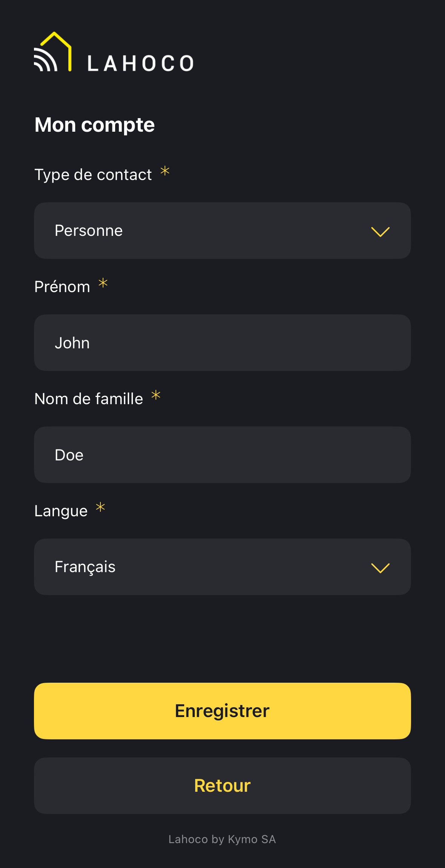Click the Lahoco house logo icon
This screenshot has width=445, height=868.
coord(53,52)
